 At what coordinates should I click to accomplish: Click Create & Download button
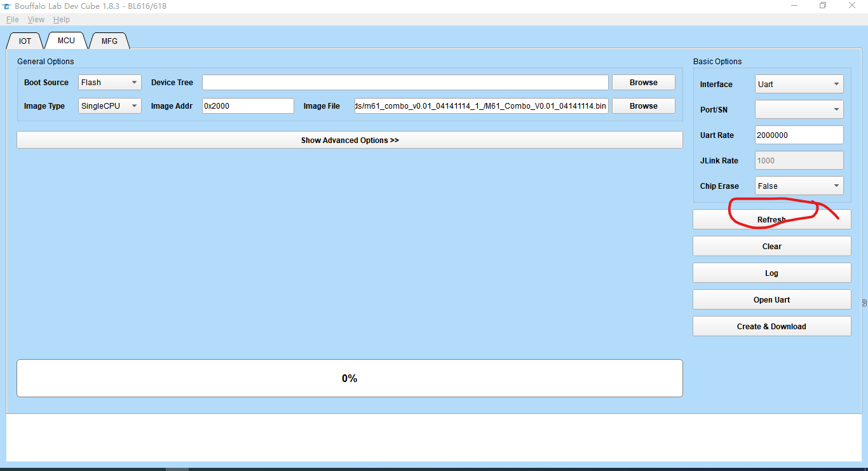click(x=771, y=326)
